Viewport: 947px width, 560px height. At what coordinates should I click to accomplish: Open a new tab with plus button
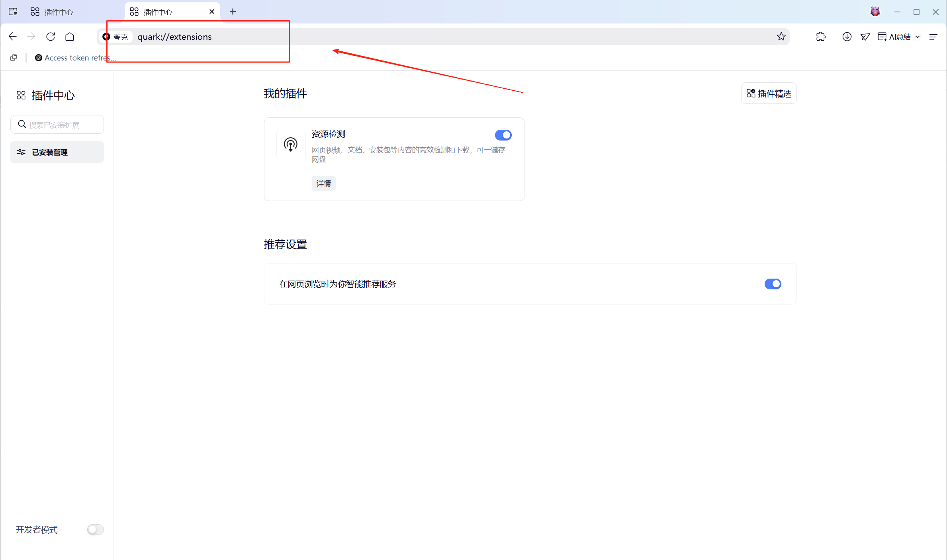(x=233, y=12)
